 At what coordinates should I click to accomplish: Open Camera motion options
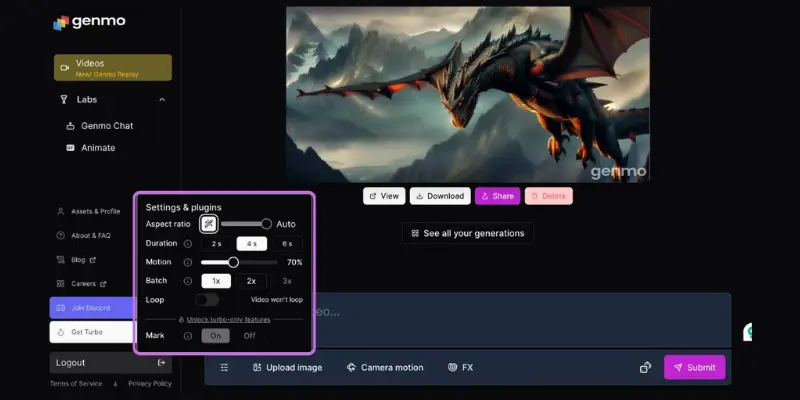(x=385, y=367)
